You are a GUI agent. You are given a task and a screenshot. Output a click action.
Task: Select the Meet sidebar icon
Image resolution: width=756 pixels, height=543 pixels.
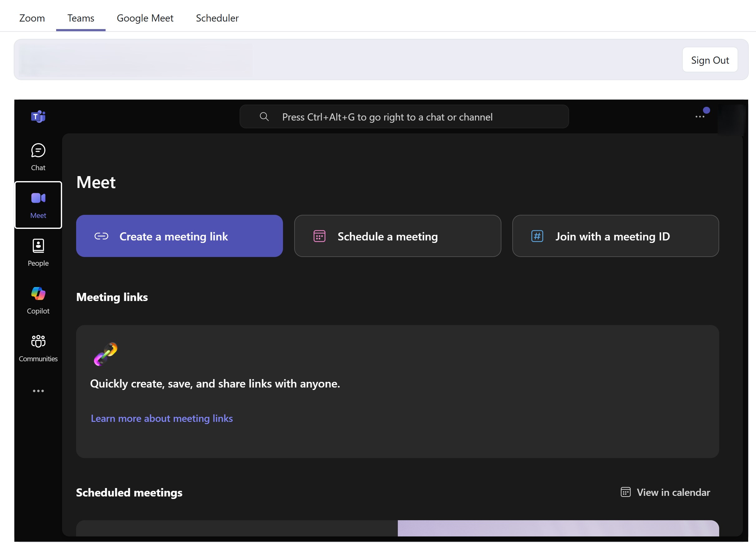click(x=38, y=205)
